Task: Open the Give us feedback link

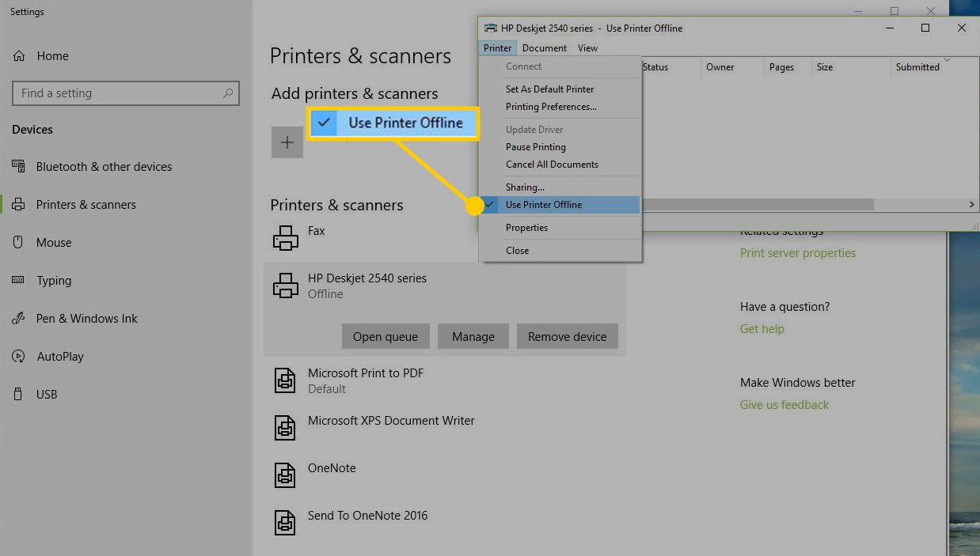Action: point(784,405)
